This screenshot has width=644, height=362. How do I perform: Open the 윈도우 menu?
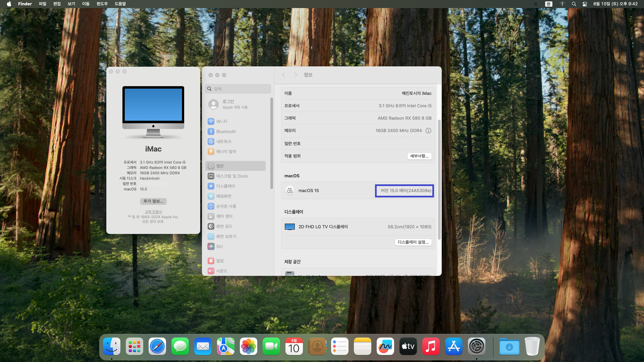click(102, 4)
